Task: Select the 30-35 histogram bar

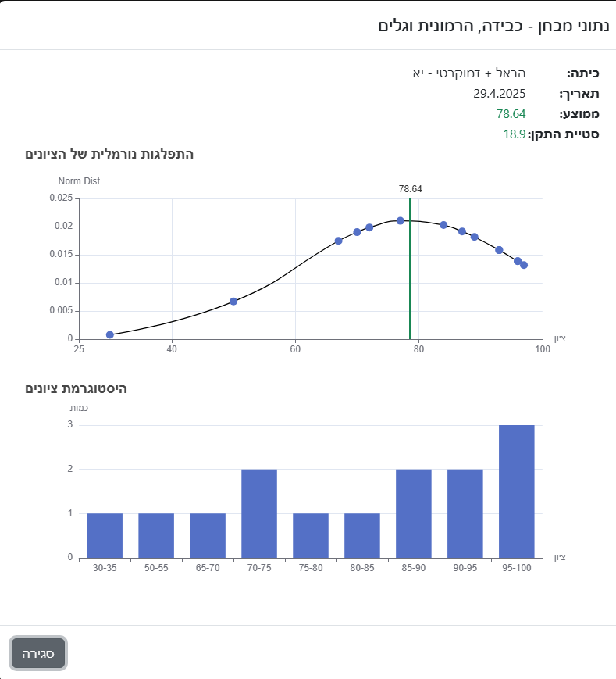Action: 105,535
